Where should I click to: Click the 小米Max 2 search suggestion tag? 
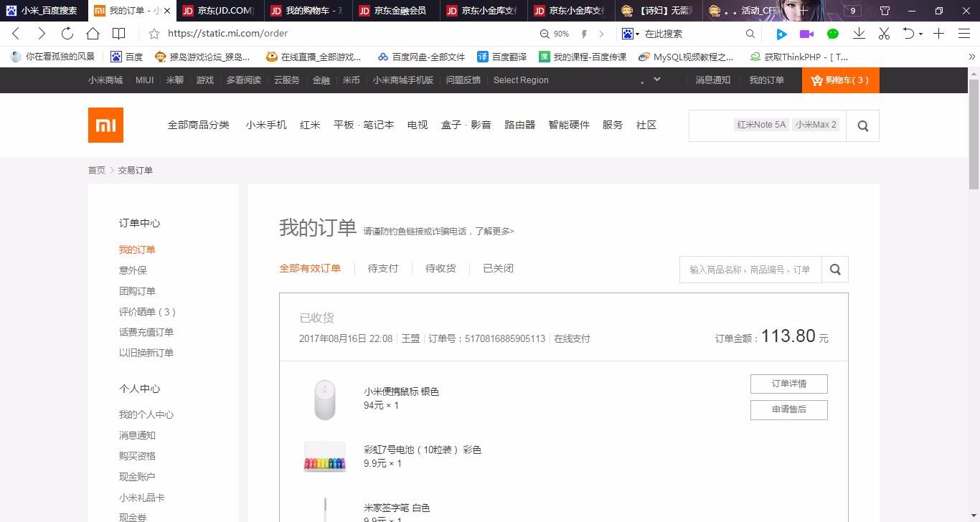pyautogui.click(x=816, y=125)
